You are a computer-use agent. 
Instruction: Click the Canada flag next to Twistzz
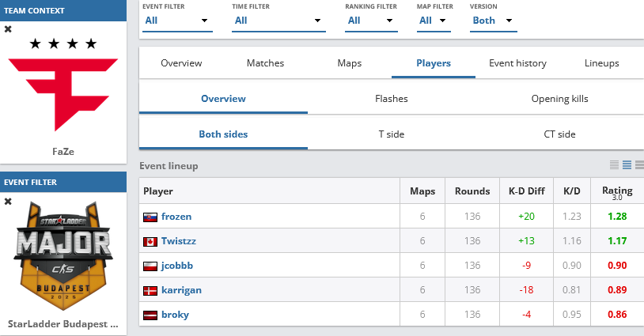[150, 242]
